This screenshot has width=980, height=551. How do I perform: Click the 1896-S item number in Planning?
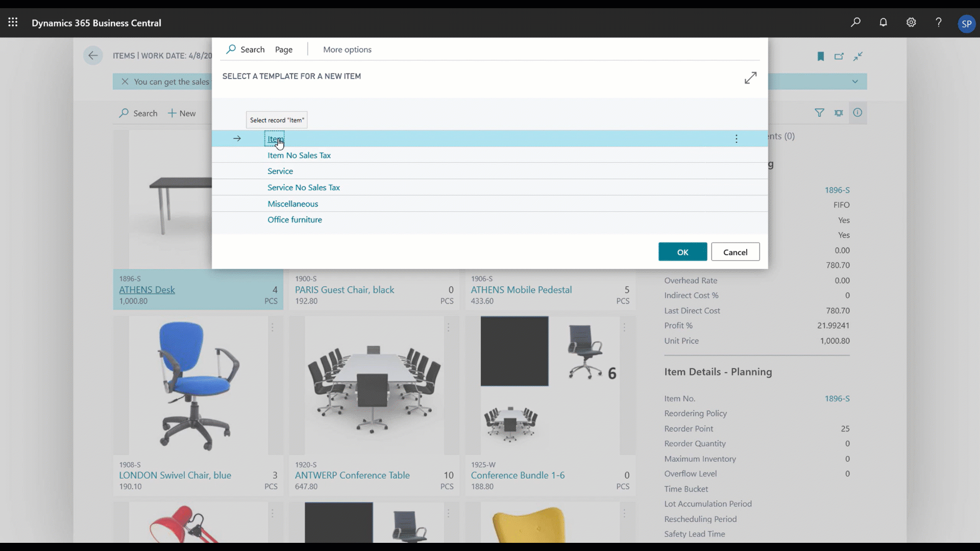pyautogui.click(x=837, y=399)
